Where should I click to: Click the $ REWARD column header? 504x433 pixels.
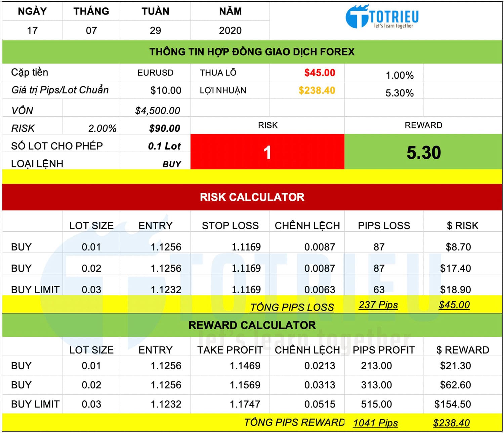tap(462, 350)
